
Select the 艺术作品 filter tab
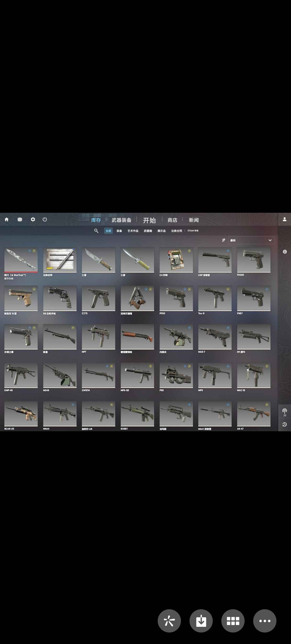point(133,231)
